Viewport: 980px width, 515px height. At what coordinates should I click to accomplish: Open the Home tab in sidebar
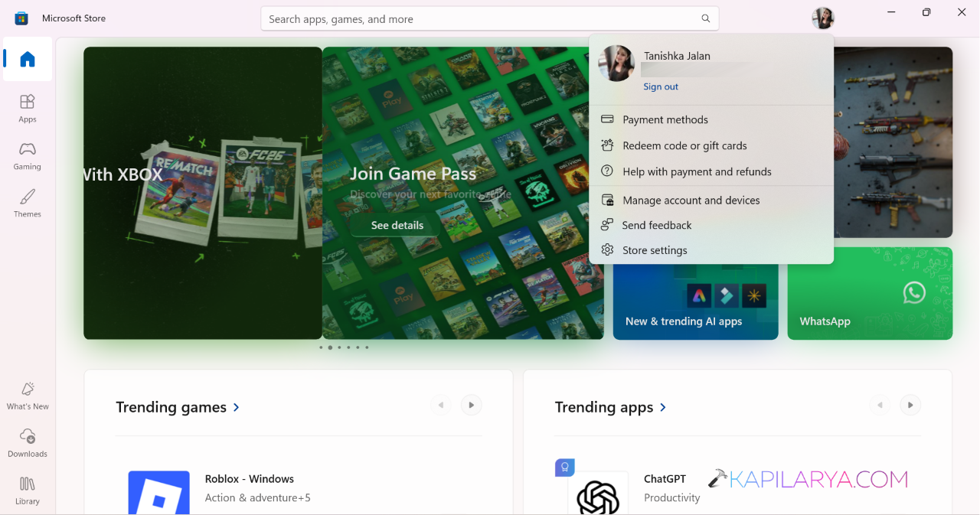pyautogui.click(x=28, y=59)
